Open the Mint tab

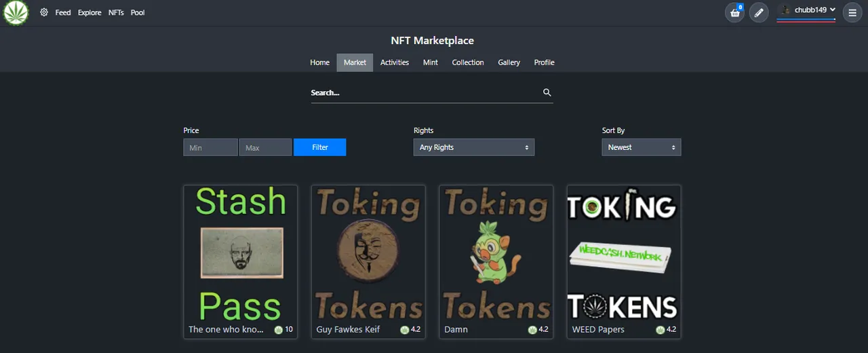click(431, 62)
